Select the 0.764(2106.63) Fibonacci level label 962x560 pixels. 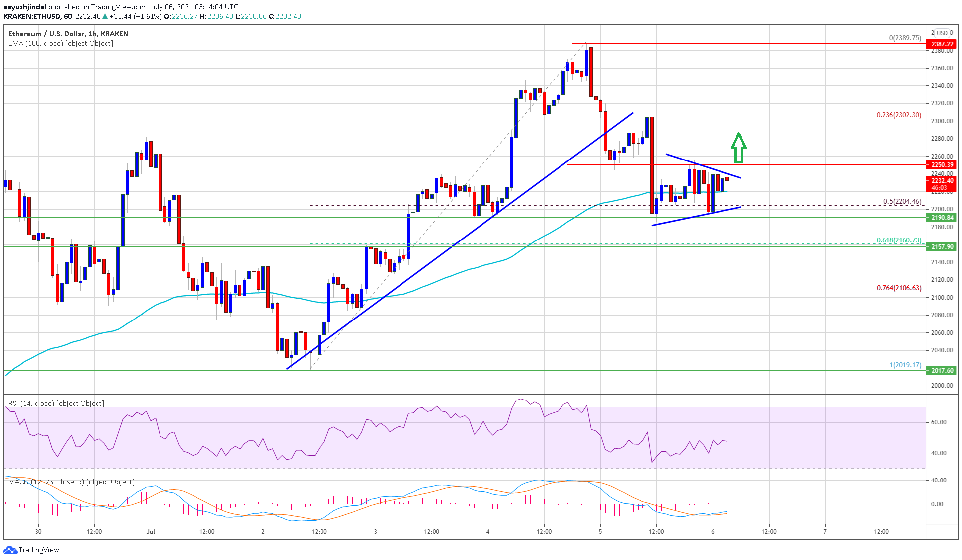[898, 288]
